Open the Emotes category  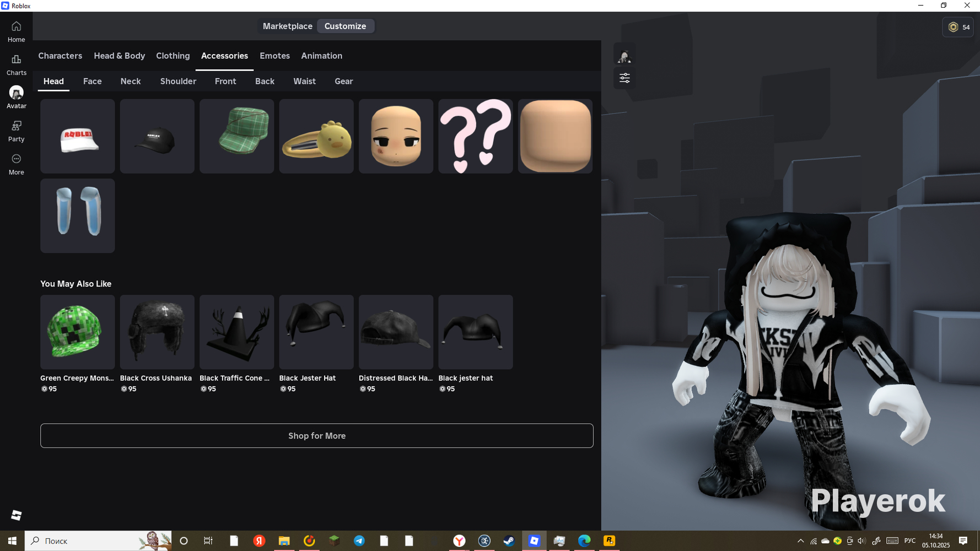pos(274,56)
